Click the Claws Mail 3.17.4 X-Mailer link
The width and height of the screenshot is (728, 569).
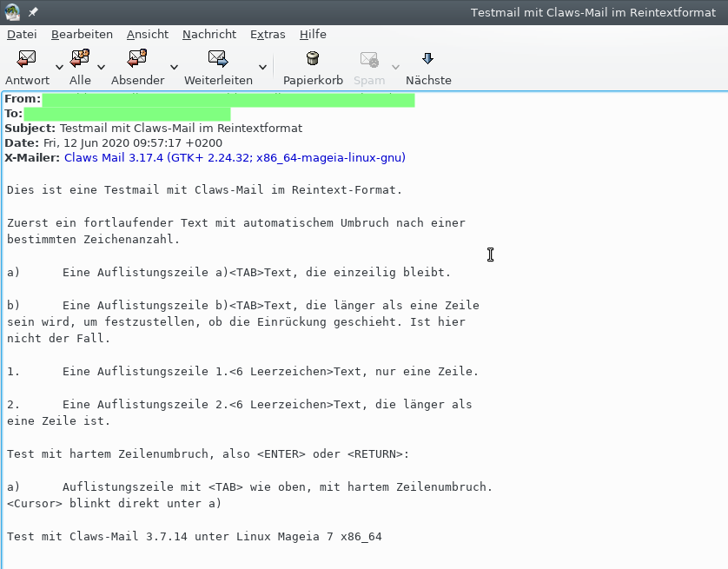point(235,158)
